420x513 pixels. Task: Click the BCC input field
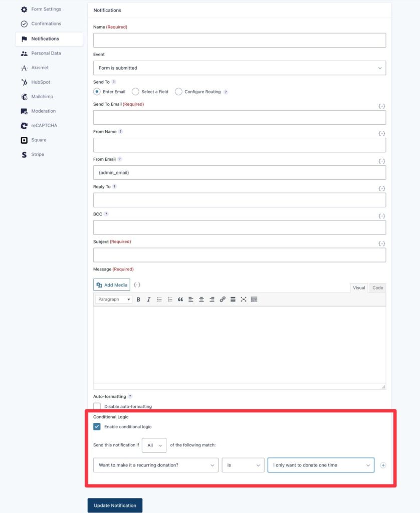[x=239, y=227]
